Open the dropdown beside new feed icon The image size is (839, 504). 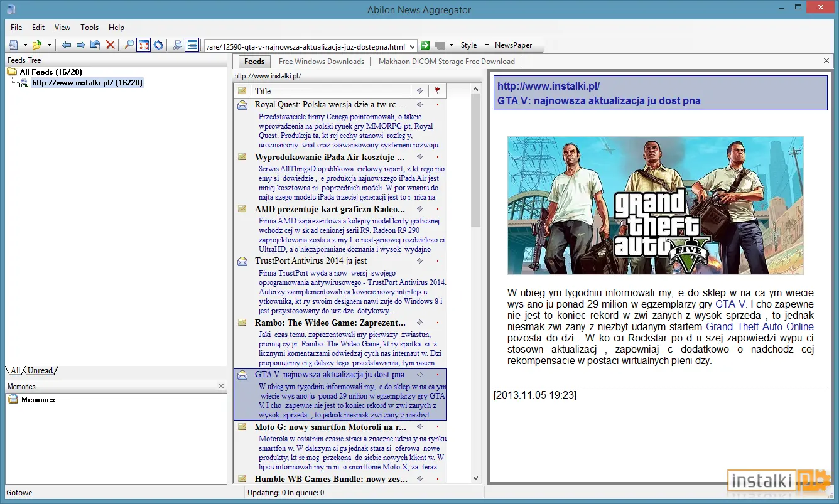(x=25, y=45)
